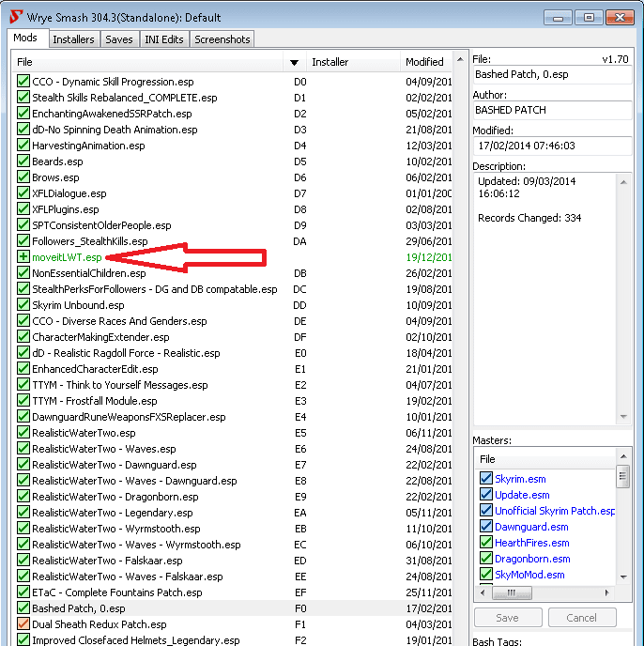Click Masters horizontal scrollbar thumb
This screenshot has width=644, height=646.
click(x=512, y=592)
